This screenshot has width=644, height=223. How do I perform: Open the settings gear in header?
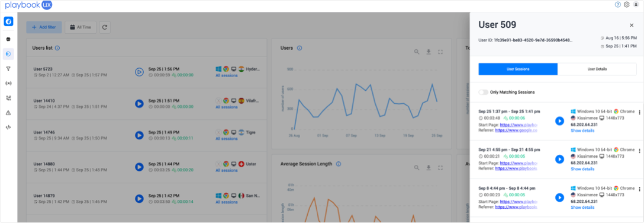point(626,5)
